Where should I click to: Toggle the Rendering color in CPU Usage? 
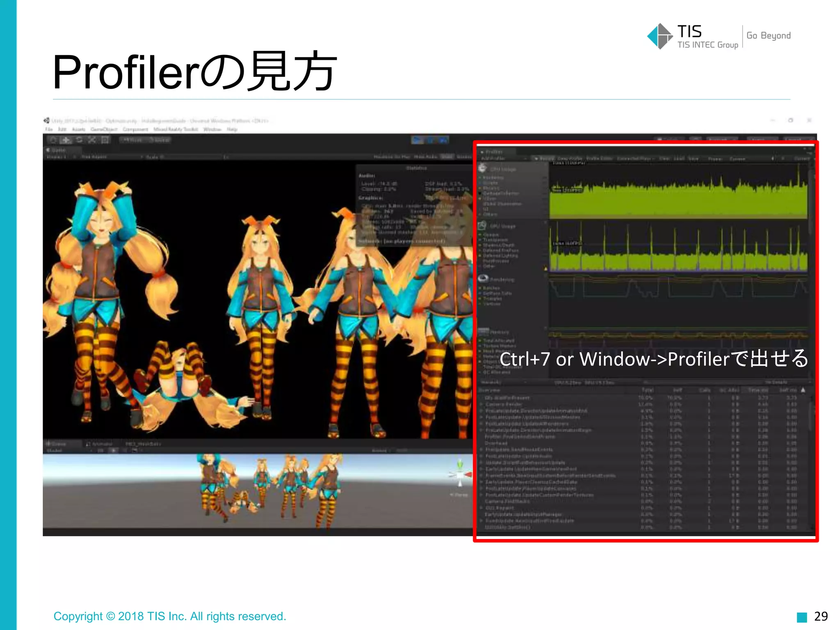480,178
